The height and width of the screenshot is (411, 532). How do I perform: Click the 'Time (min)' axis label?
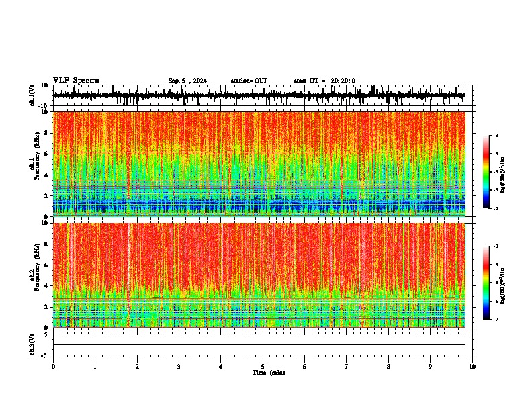tap(269, 373)
